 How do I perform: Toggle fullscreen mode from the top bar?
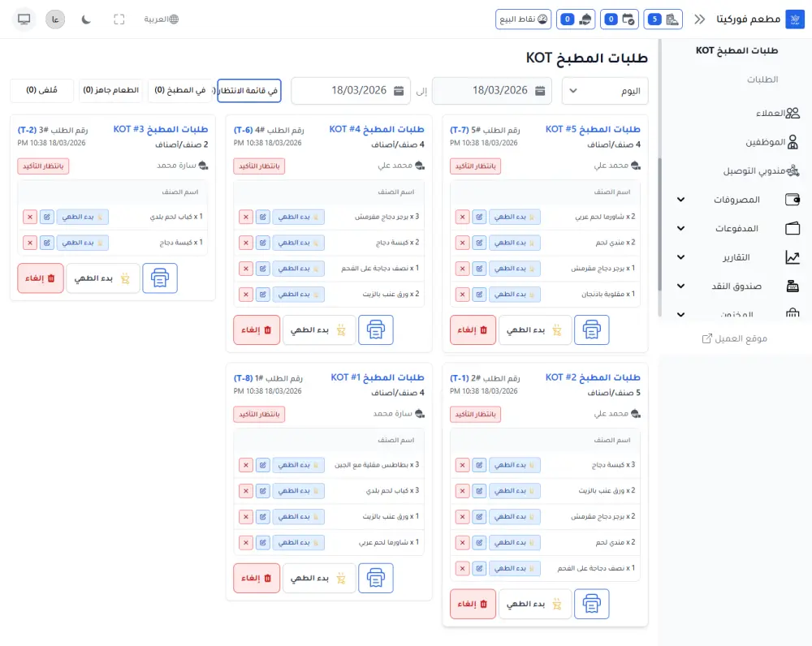(x=119, y=19)
